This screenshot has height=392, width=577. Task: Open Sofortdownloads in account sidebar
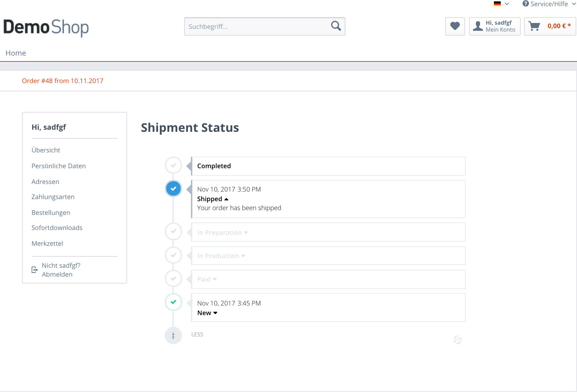pyautogui.click(x=57, y=228)
